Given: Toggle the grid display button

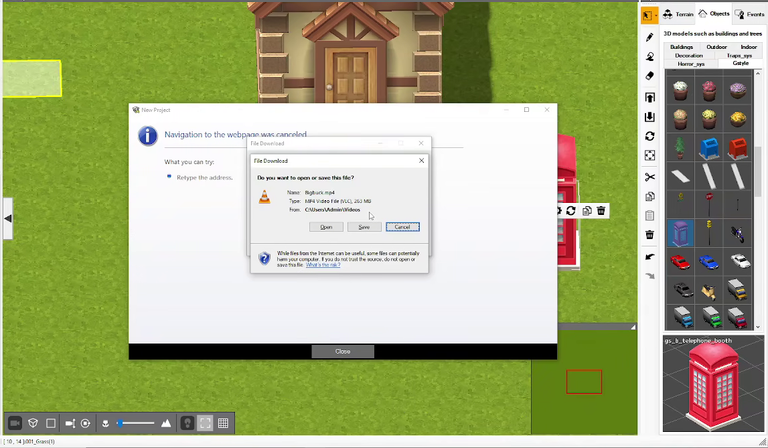Looking at the screenshot, I should pyautogui.click(x=223, y=423).
